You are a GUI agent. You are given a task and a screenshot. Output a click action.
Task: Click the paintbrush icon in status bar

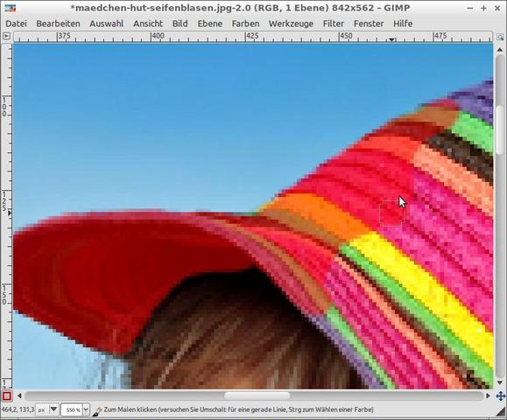point(96,410)
